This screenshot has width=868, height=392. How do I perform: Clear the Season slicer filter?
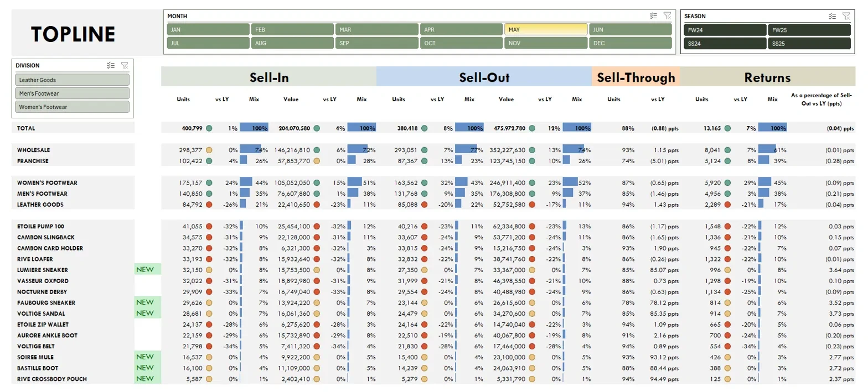[846, 16]
